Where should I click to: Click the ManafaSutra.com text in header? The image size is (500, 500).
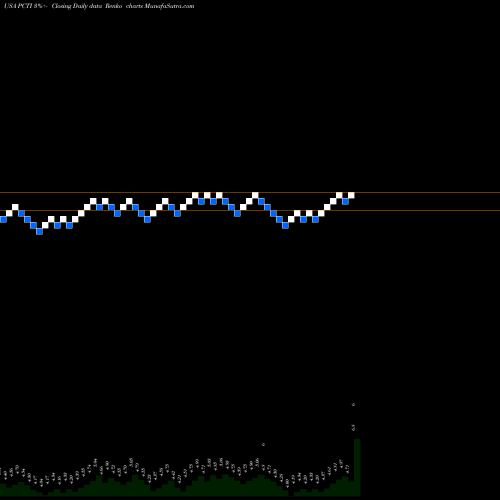[x=169, y=6]
